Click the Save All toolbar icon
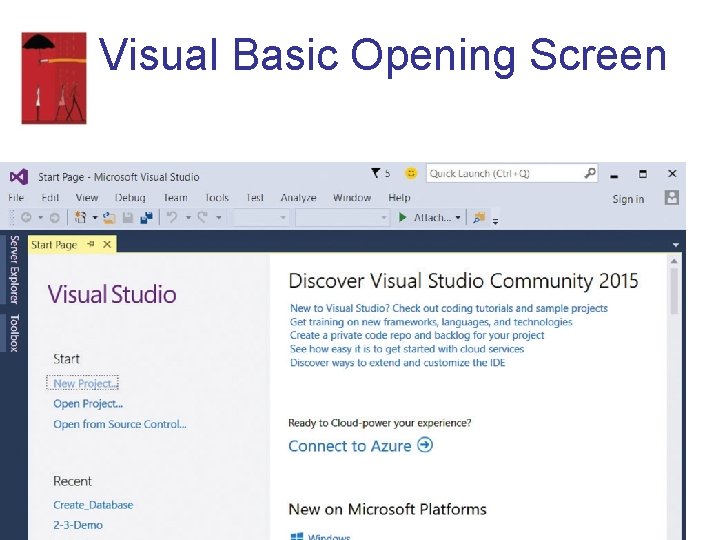720x540 pixels. 146,218
